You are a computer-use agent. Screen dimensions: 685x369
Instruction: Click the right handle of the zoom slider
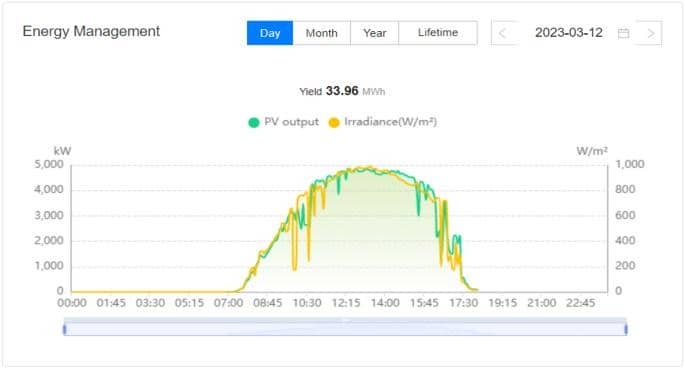[626, 329]
